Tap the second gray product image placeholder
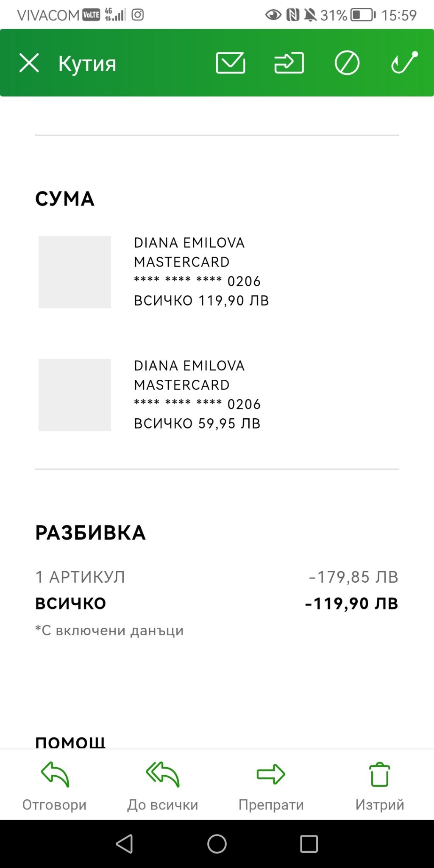This screenshot has width=434, height=868. coord(75,395)
